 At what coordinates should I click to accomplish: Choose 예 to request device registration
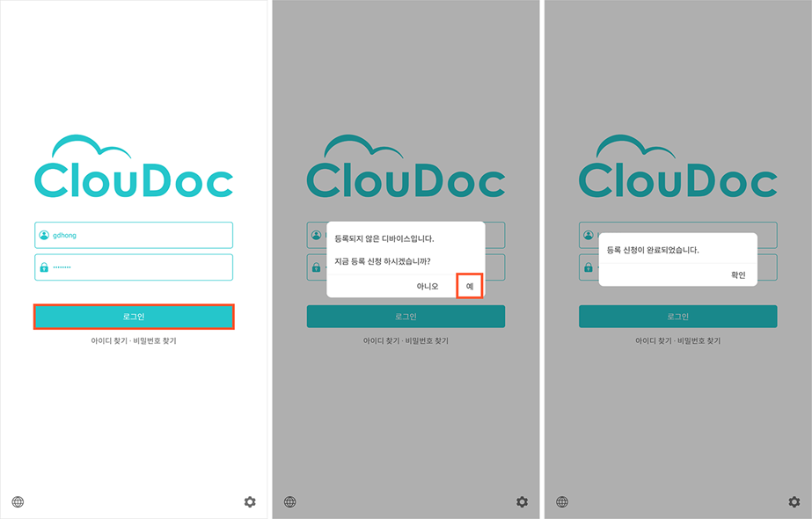pyautogui.click(x=470, y=286)
